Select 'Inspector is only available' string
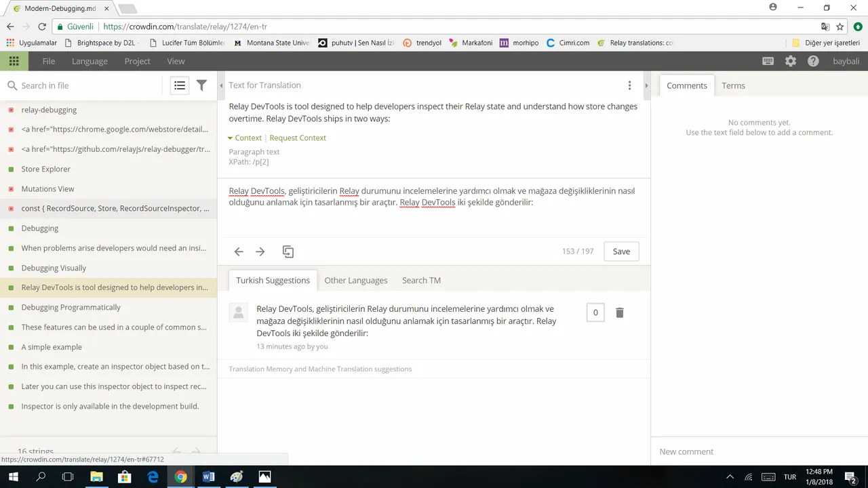This screenshot has width=868, height=488. 108,406
